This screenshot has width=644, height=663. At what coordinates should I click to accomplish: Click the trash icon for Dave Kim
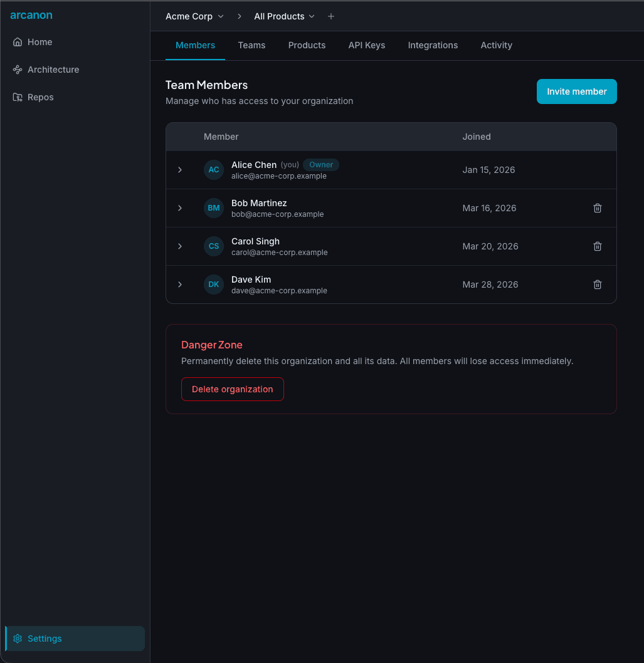(x=597, y=284)
